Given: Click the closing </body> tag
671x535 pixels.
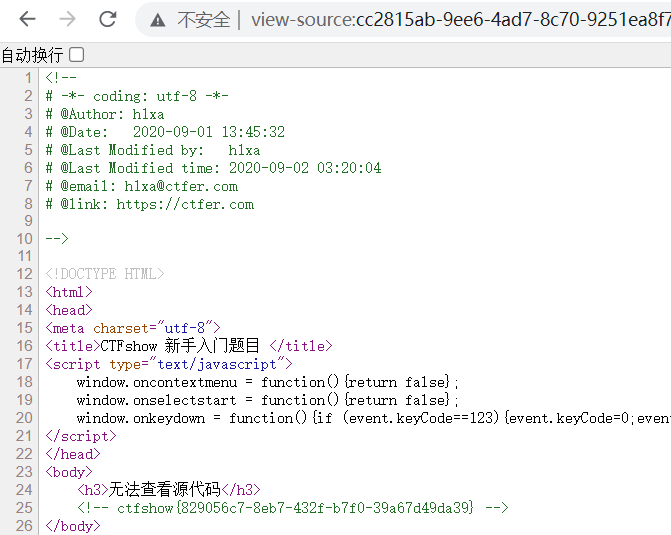Looking at the screenshot, I should pyautogui.click(x=73, y=526).
